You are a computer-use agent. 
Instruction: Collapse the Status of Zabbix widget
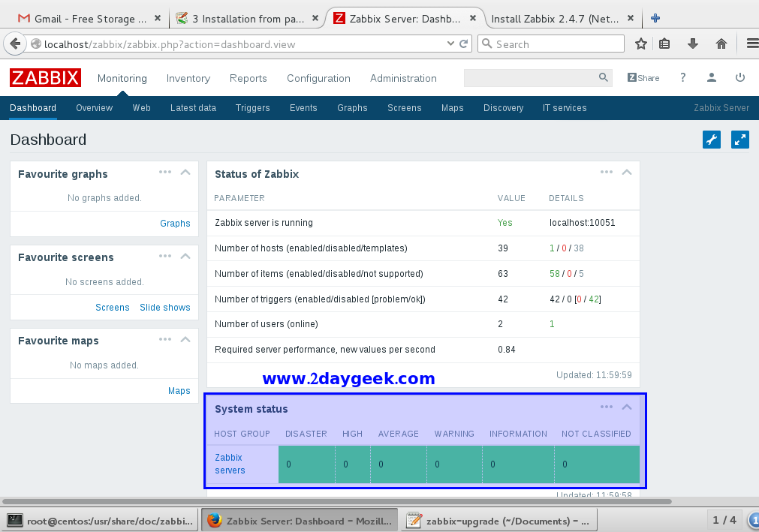tap(627, 172)
